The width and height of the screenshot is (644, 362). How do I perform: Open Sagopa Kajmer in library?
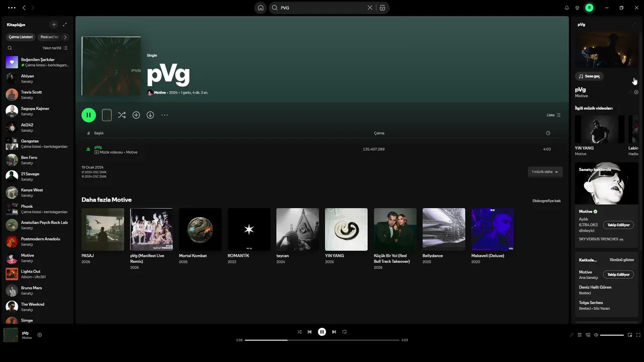click(x=37, y=111)
